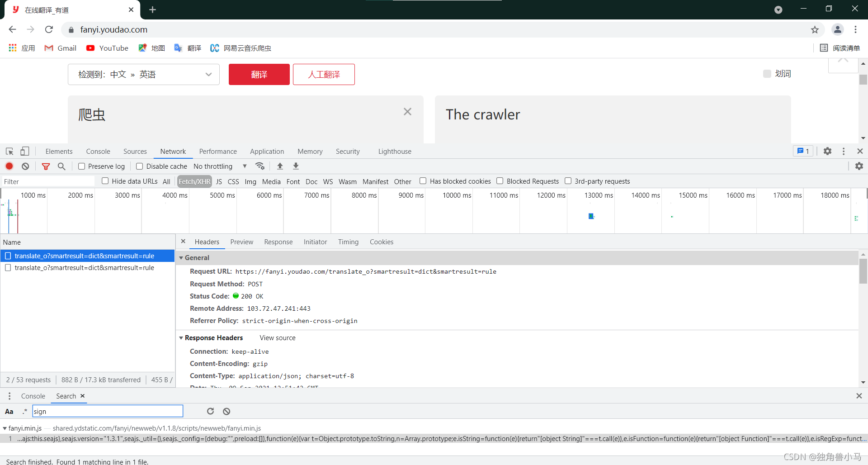
Task: Reload the browser page
Action: tap(49, 29)
